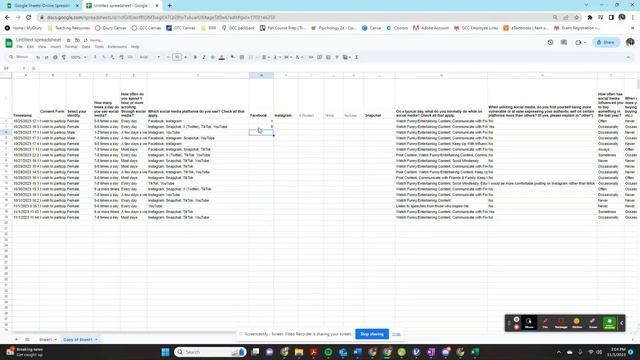The image size is (640, 360).
Task: Open the Borders tool
Action: tap(242, 58)
